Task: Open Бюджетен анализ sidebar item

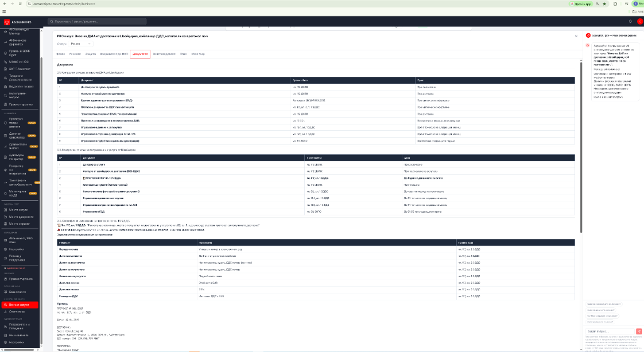Action: (19, 86)
